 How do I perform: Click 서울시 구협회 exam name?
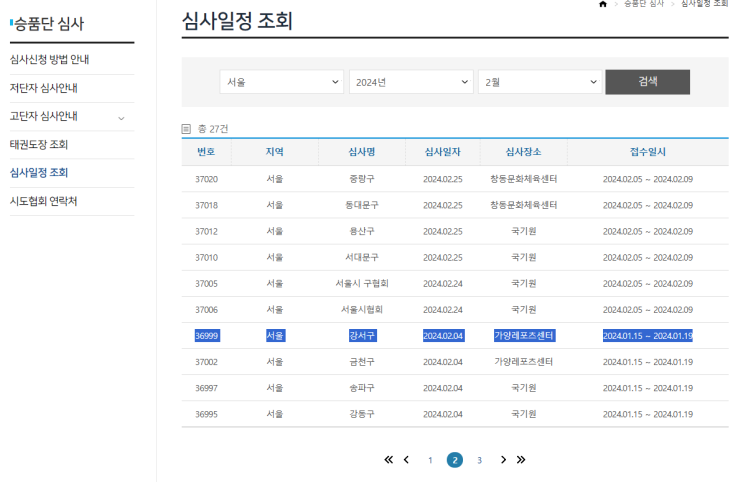click(362, 283)
